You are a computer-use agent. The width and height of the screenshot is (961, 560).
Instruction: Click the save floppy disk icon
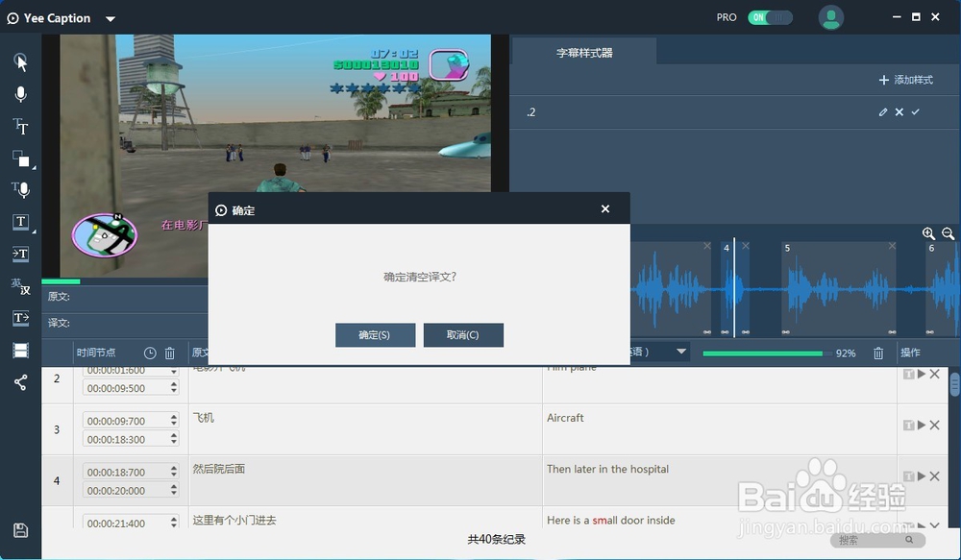click(21, 530)
